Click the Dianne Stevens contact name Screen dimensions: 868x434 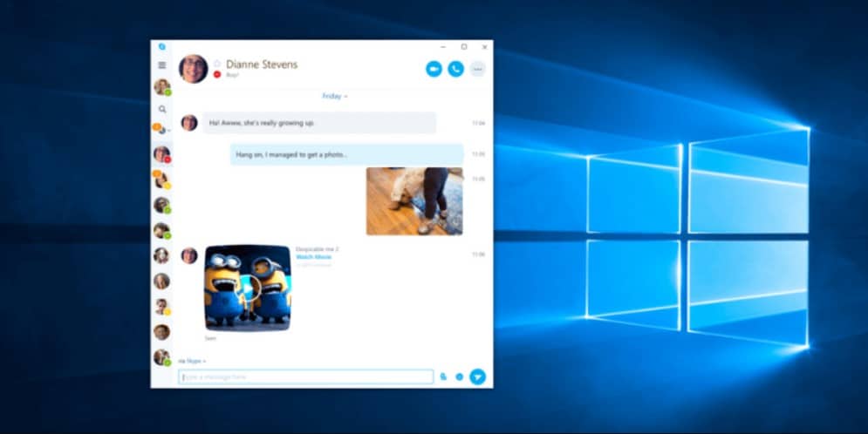262,64
